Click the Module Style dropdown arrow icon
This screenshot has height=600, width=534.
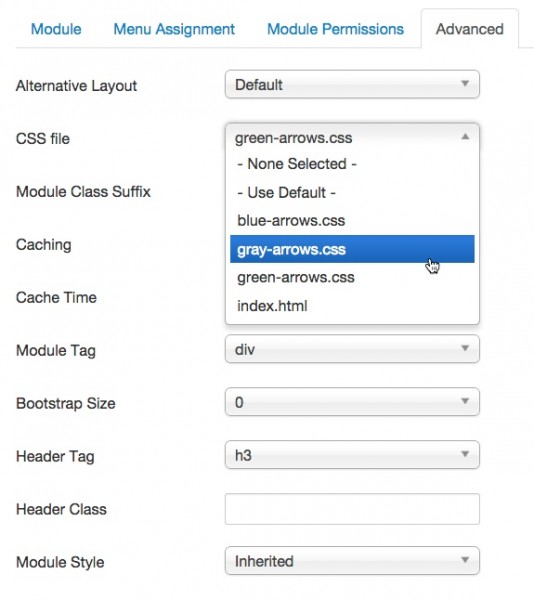point(465,560)
